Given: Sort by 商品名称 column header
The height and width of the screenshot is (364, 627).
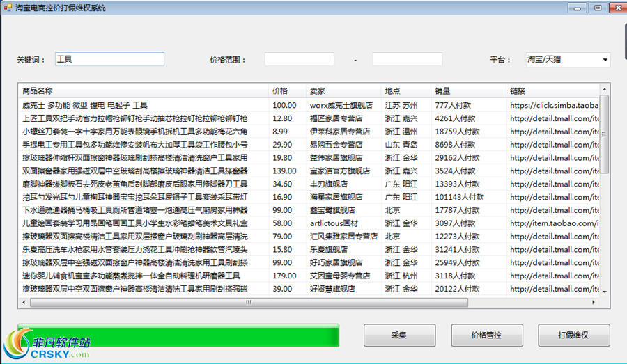Looking at the screenshot, I should tap(144, 91).
